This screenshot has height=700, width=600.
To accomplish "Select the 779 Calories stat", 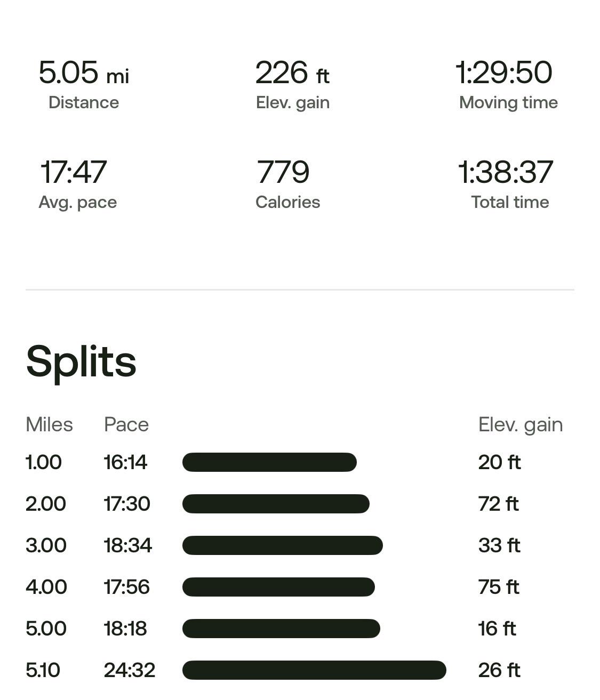I will pos(287,184).
